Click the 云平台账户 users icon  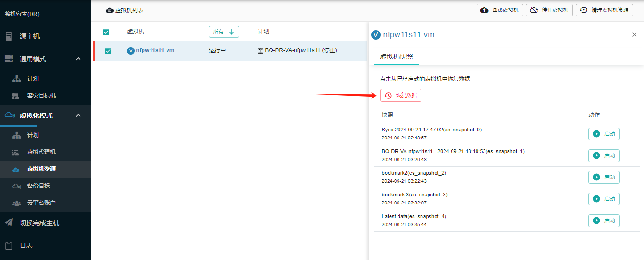[16, 203]
